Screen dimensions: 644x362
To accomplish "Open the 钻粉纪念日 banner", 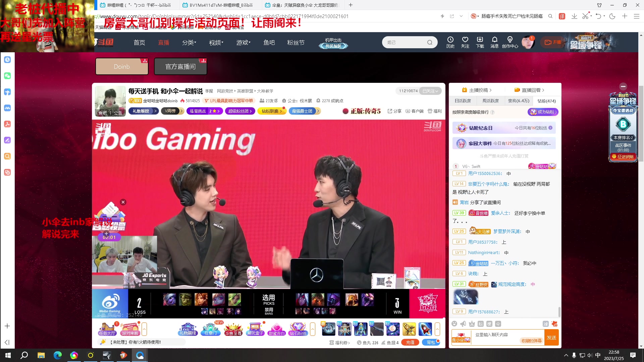I will (x=504, y=128).
